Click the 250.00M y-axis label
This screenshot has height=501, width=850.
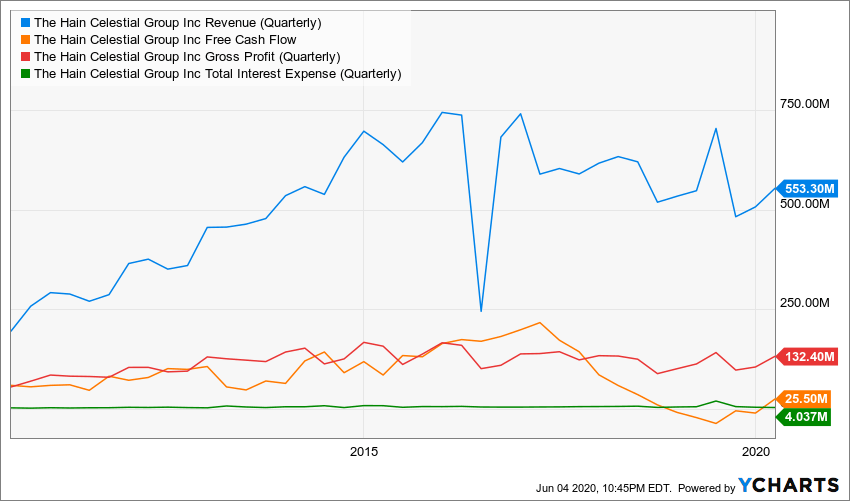[804, 303]
